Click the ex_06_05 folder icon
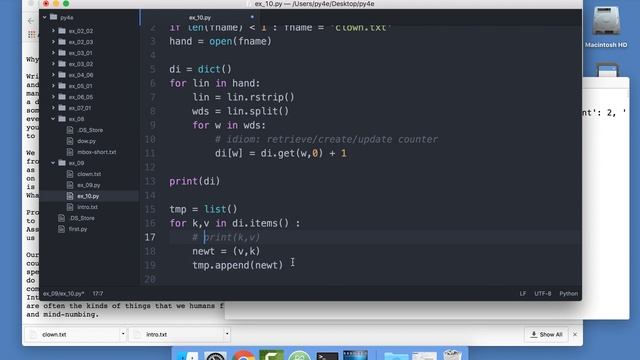 click(x=62, y=97)
